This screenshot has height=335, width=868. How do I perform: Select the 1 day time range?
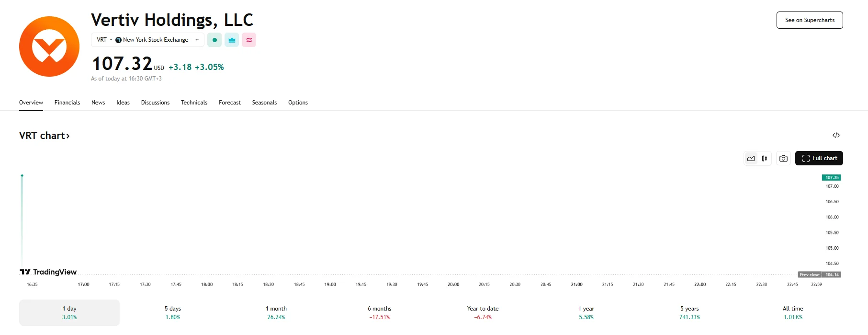pos(69,312)
